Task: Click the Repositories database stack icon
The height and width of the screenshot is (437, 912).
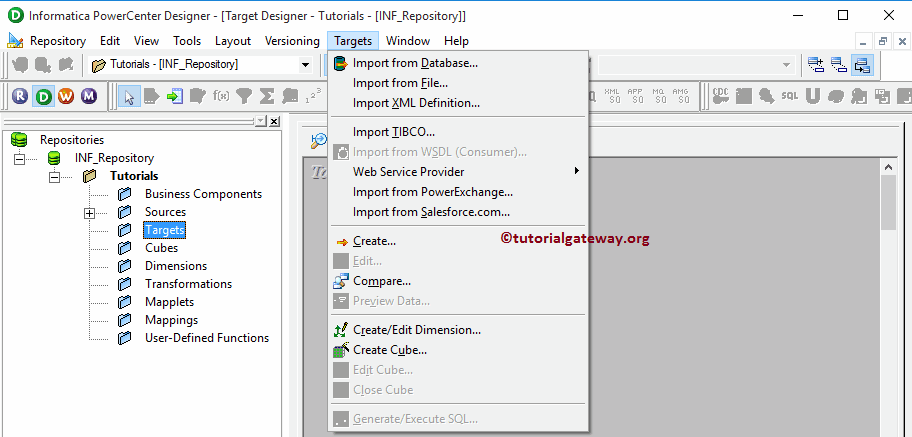Action: point(19,140)
